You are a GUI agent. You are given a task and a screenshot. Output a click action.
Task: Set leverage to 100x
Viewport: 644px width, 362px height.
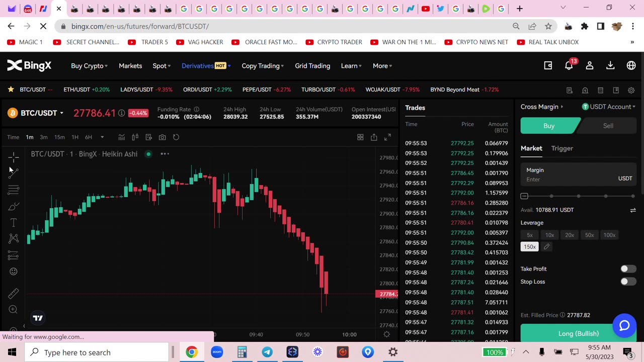point(609,235)
